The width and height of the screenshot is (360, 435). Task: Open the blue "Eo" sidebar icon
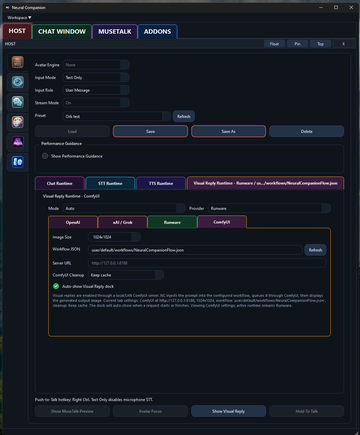coord(18,162)
